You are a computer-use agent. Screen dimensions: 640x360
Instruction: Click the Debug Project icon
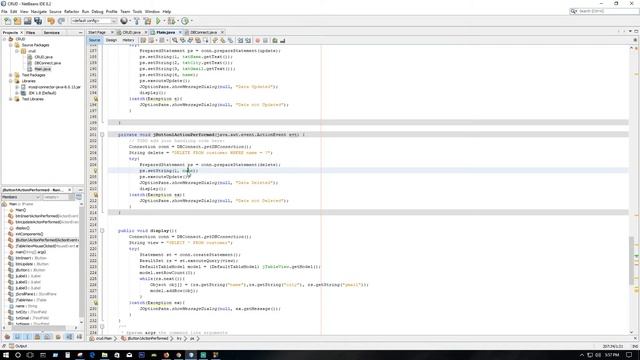[171, 21]
